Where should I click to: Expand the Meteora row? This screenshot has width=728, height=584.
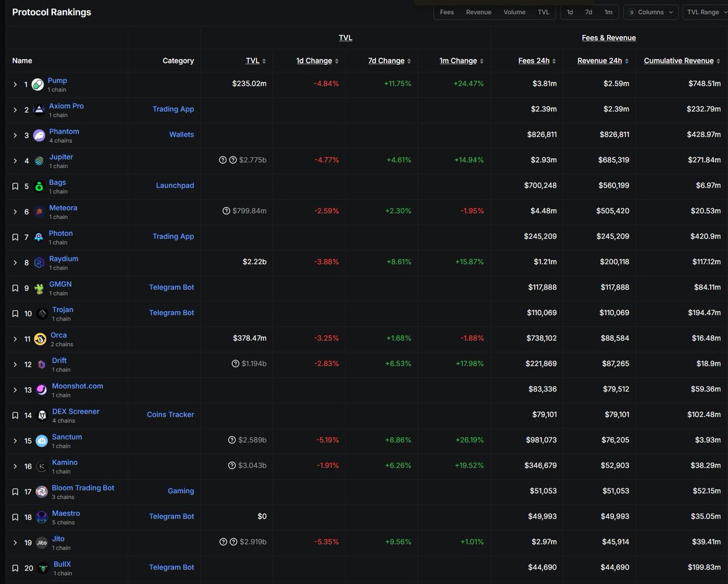(15, 212)
